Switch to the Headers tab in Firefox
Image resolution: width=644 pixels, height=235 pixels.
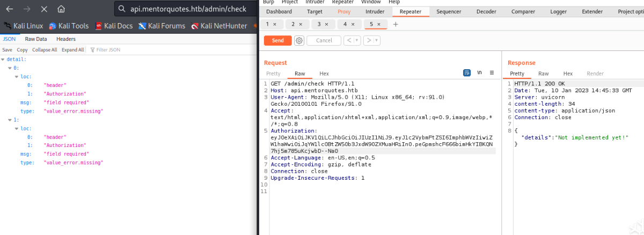click(x=66, y=39)
